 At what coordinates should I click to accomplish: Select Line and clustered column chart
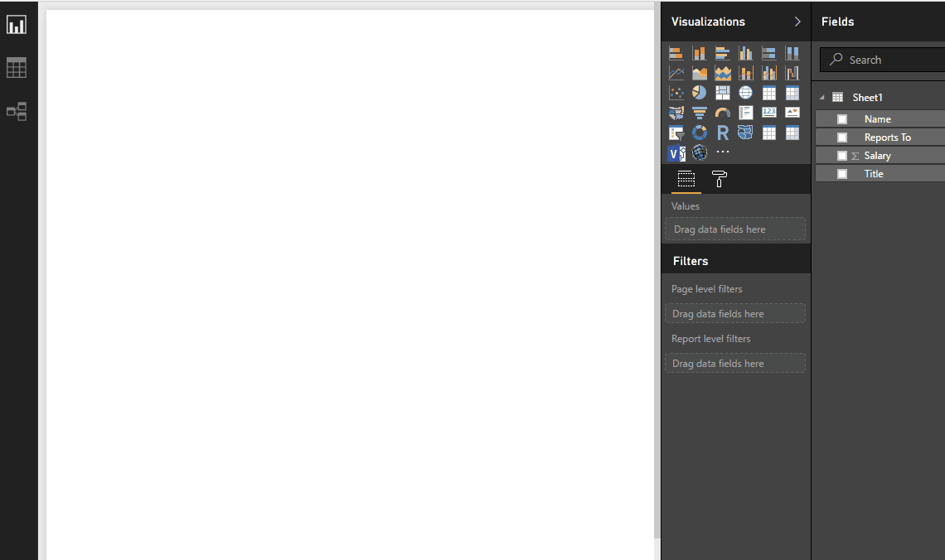769,74
